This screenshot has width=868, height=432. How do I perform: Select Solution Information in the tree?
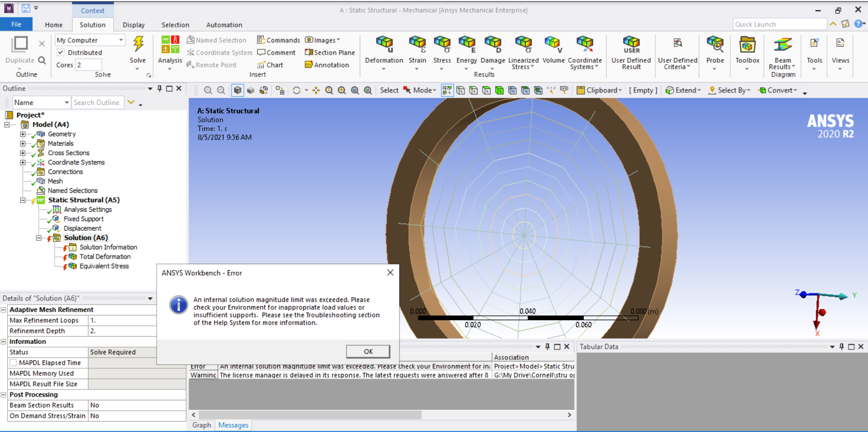coord(108,247)
